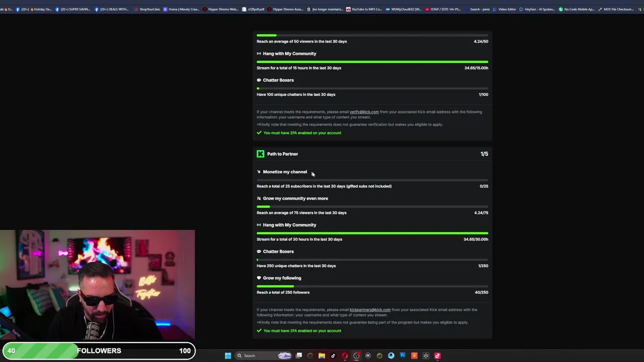Click the webcam overlay of the streamer
This screenshot has width=644, height=362.
(x=97, y=285)
